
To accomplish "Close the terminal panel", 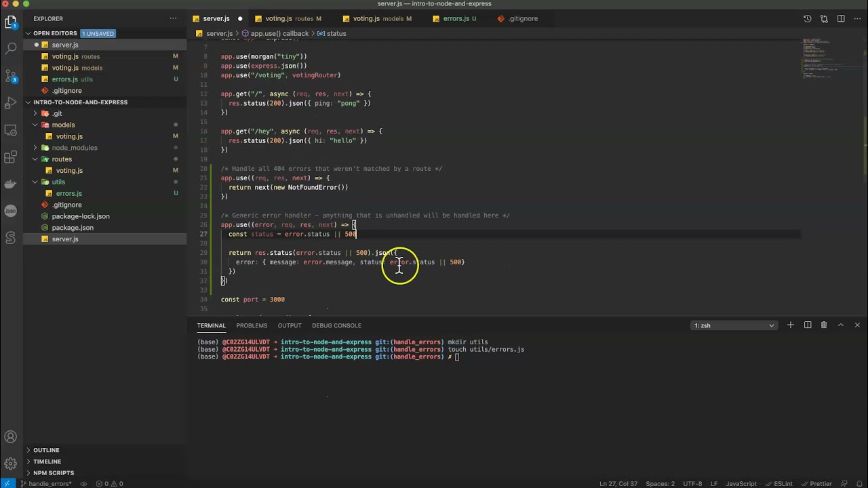I will click(857, 325).
